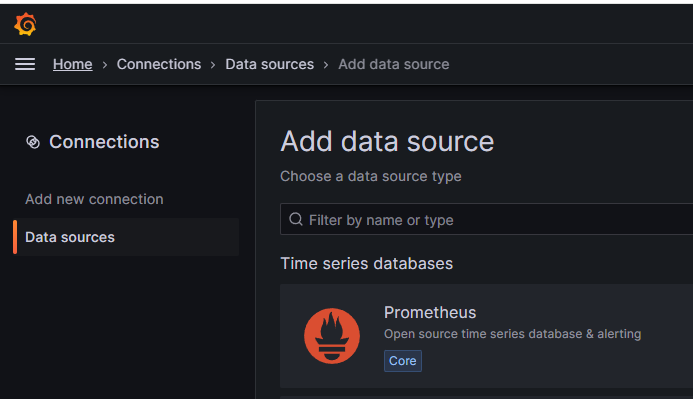693x399 pixels.
Task: Go to the Home breadcrumb link
Action: click(72, 65)
